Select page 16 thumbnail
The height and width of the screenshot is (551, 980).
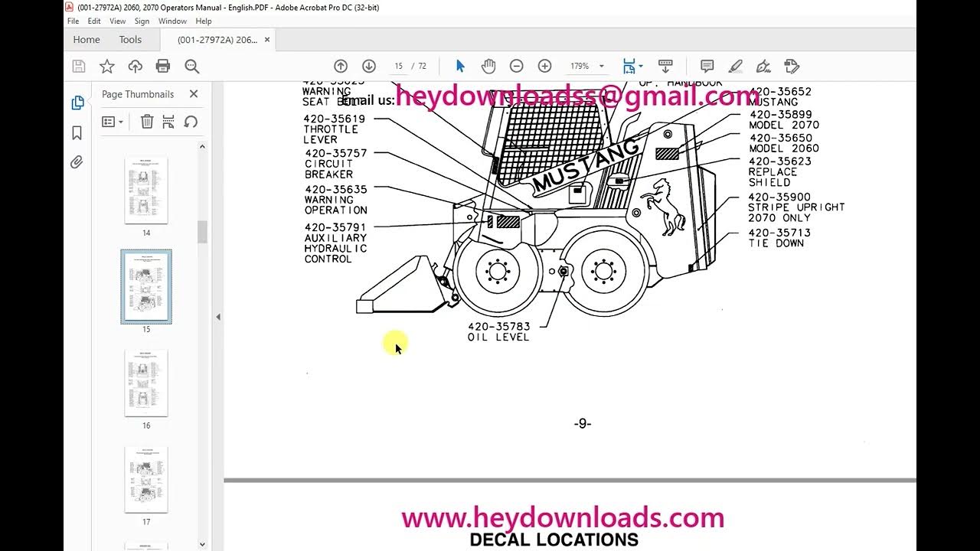(x=146, y=383)
